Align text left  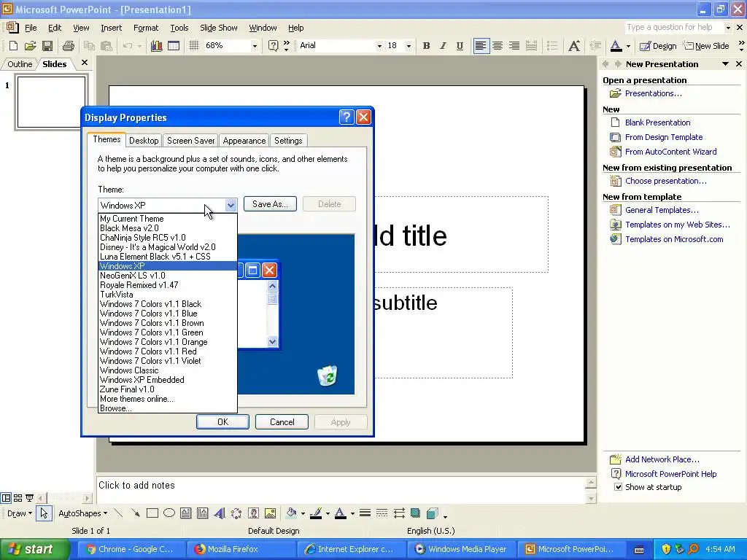click(481, 46)
